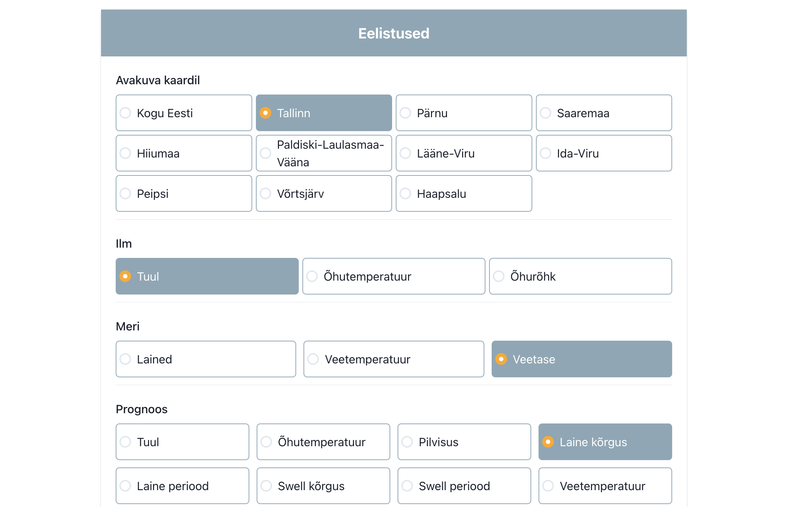
Task: Select Laine periood forecast option
Action: coord(182,486)
